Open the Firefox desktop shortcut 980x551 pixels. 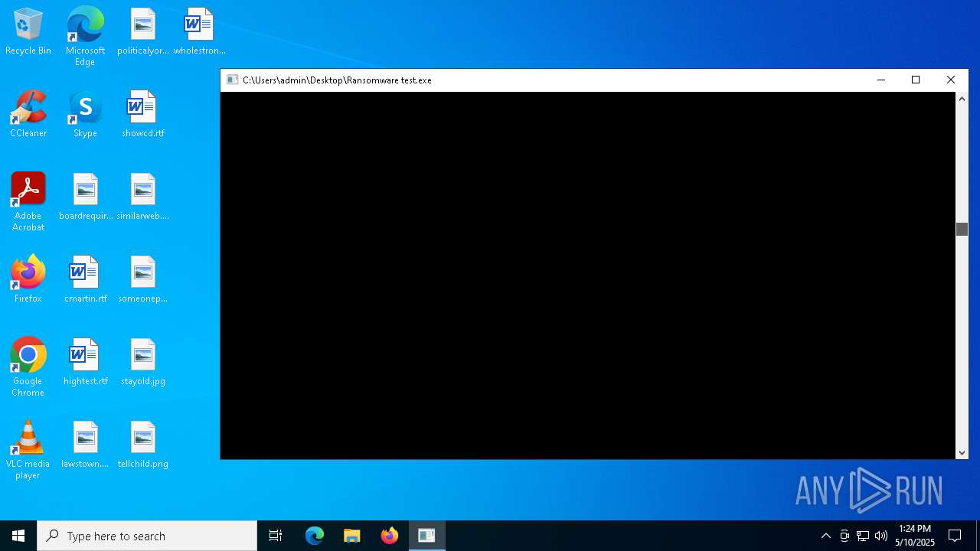28,280
